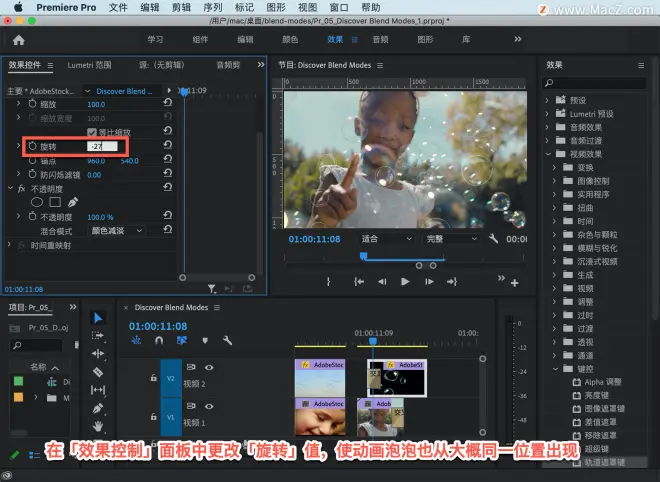Select the Hand tool
Viewport: 660px width, 482px height.
(x=98, y=426)
